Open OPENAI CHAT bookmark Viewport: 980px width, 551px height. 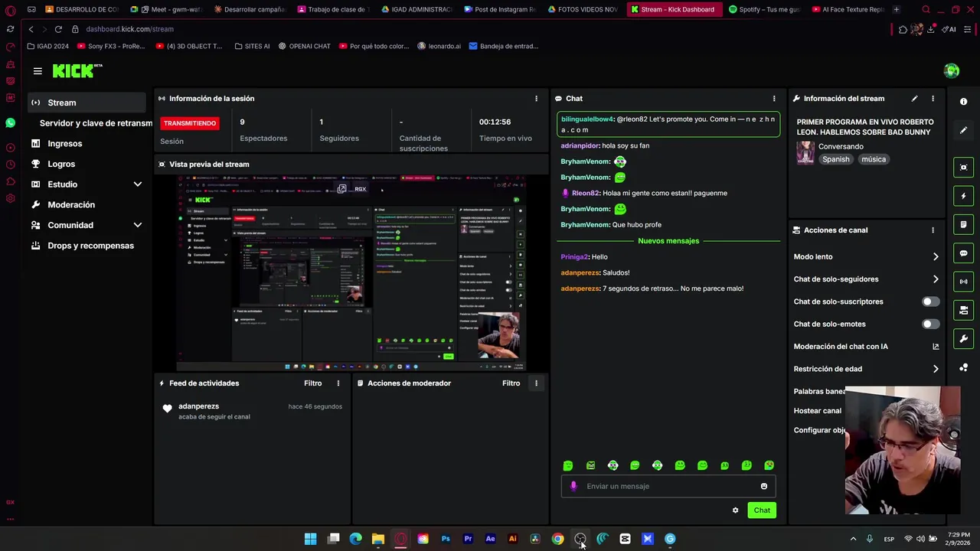[304, 46]
